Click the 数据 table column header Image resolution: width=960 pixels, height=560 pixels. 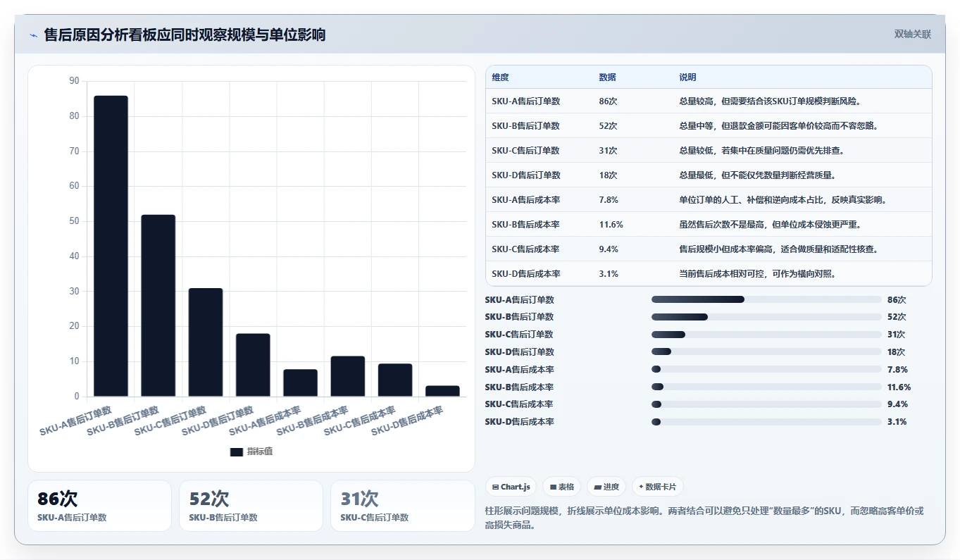click(x=607, y=77)
